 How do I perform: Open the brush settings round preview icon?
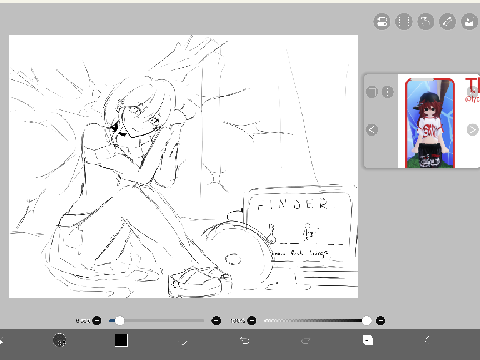pyautogui.click(x=60, y=340)
